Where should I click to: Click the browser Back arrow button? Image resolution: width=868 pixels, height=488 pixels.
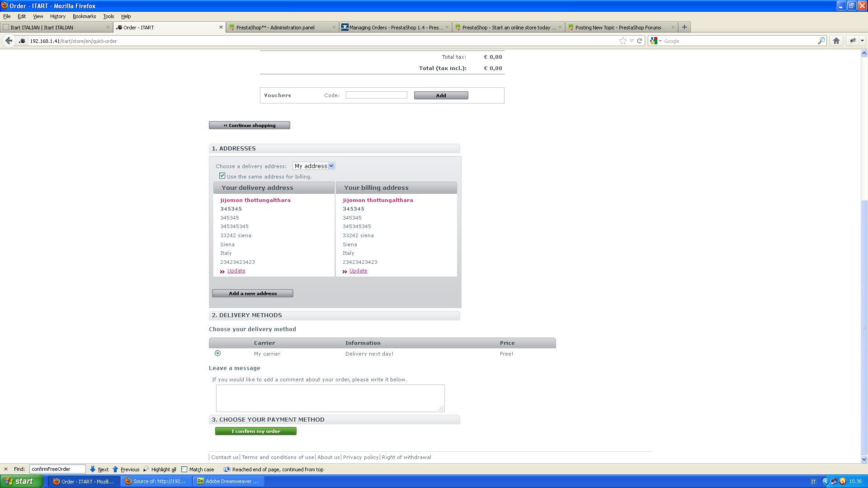(x=9, y=41)
